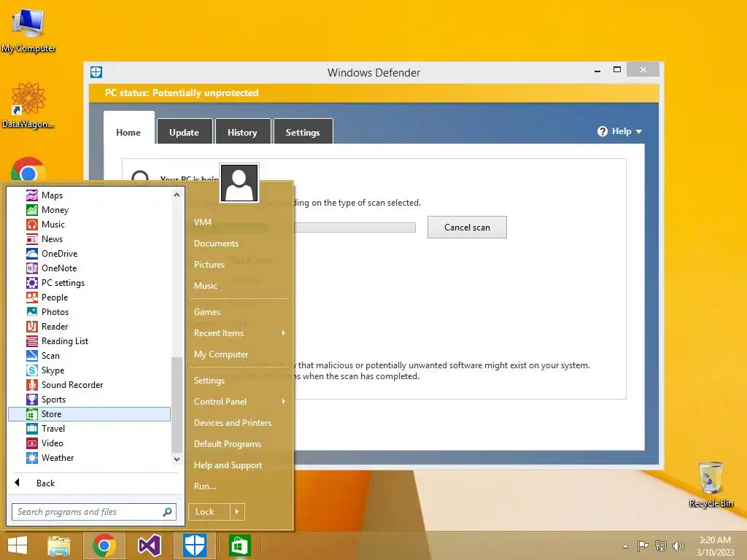747x560 pixels.
Task: Show hidden tray icons arrow
Action: 625,546
